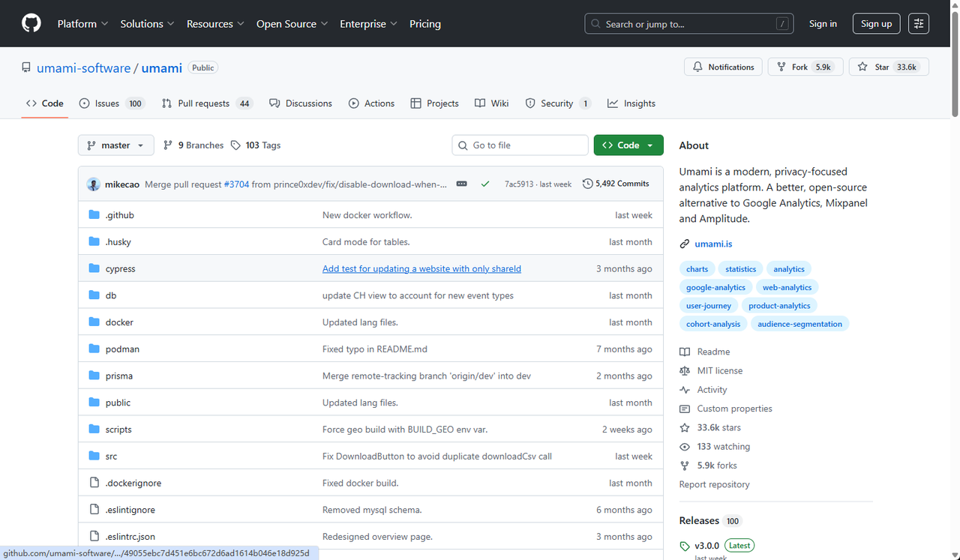The height and width of the screenshot is (560, 960).
Task: Expand the Platform menu in header
Action: [82, 24]
